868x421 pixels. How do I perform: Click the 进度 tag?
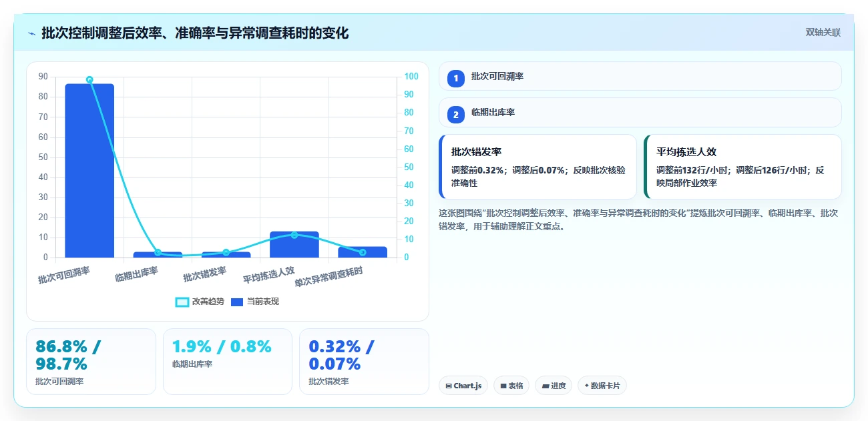coord(554,386)
